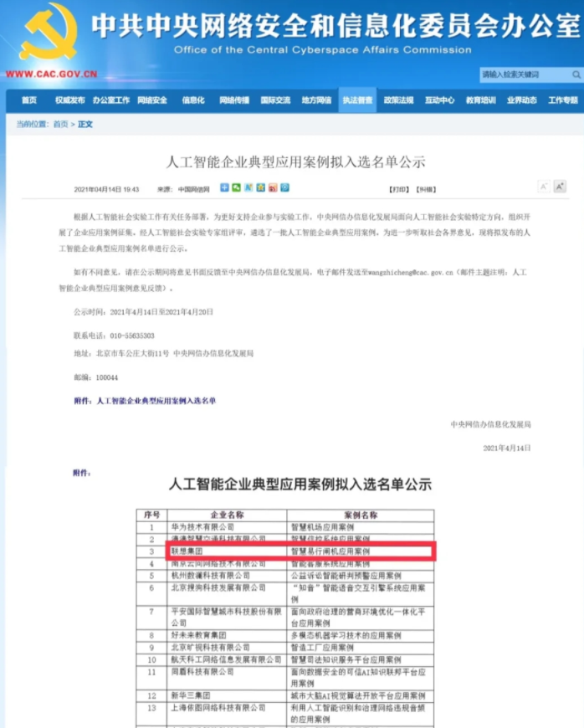
Task: Click 首页 in the breadcrumb path
Action: pos(61,125)
